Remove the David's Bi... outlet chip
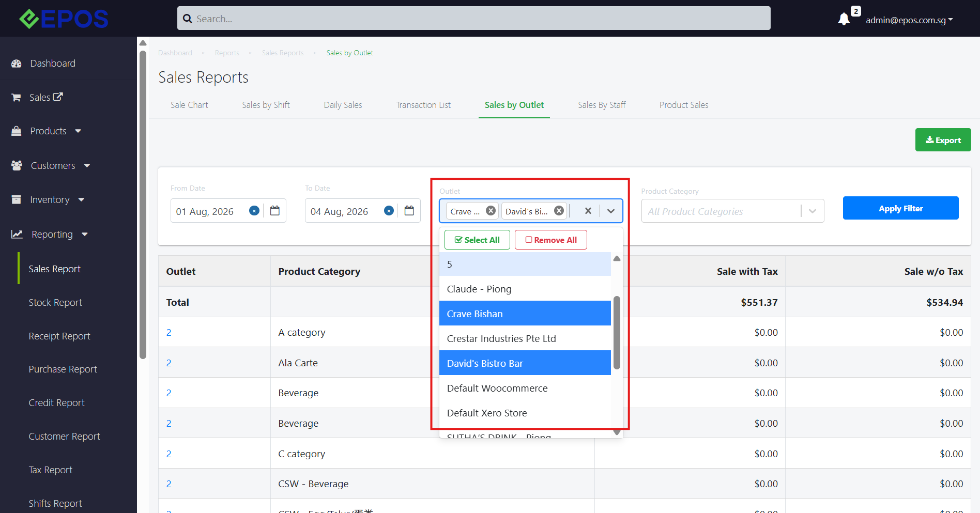The image size is (980, 513). click(x=559, y=211)
